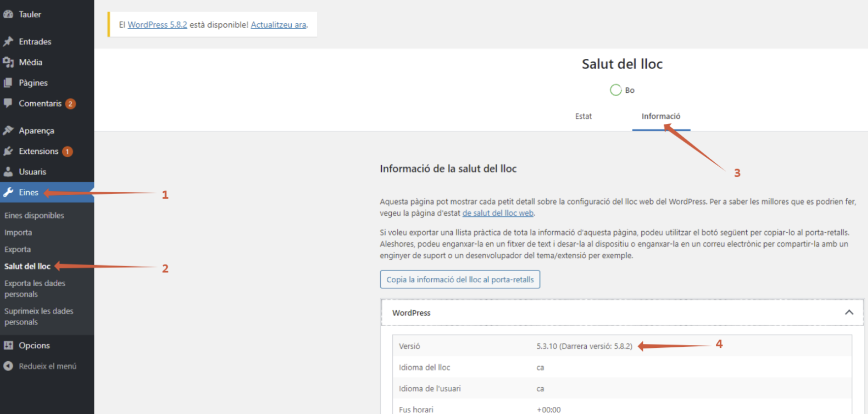Click the +00:00 timezone value
Viewport: 868px width, 414px height.
point(549,410)
